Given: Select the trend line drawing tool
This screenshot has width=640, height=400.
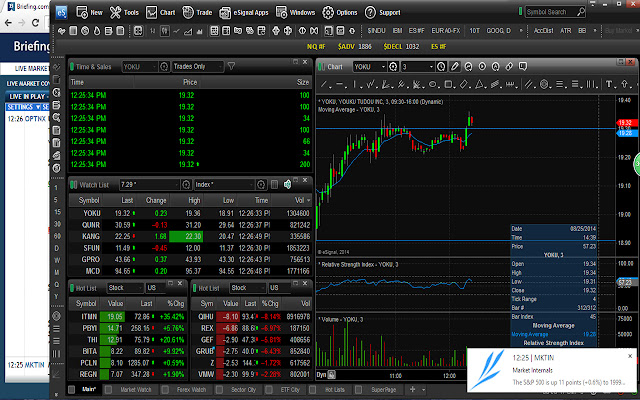Looking at the screenshot, I should point(324,84).
